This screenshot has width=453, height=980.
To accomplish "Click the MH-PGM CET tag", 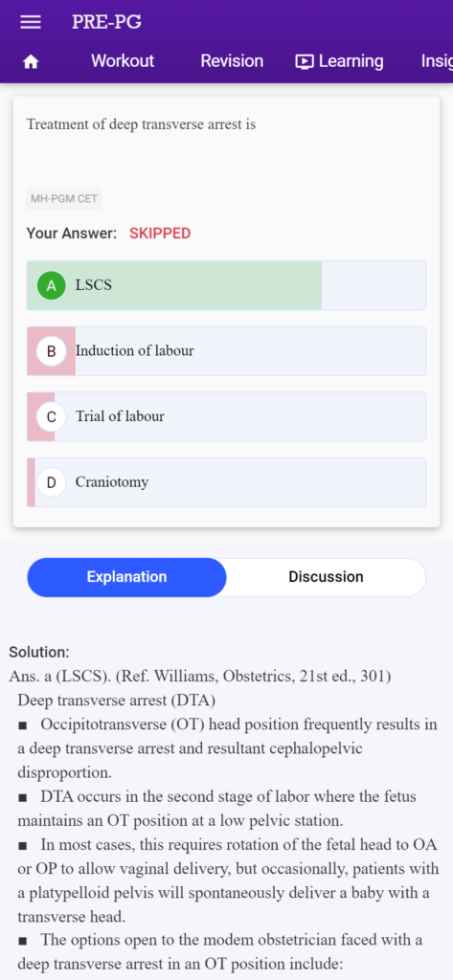I will [x=64, y=200].
